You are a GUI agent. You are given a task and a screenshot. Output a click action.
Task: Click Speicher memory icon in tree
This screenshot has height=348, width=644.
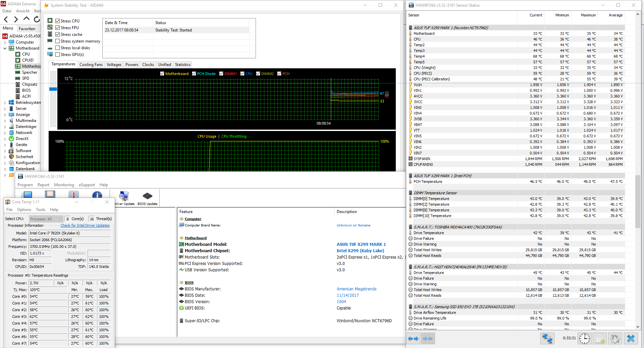coord(18,72)
